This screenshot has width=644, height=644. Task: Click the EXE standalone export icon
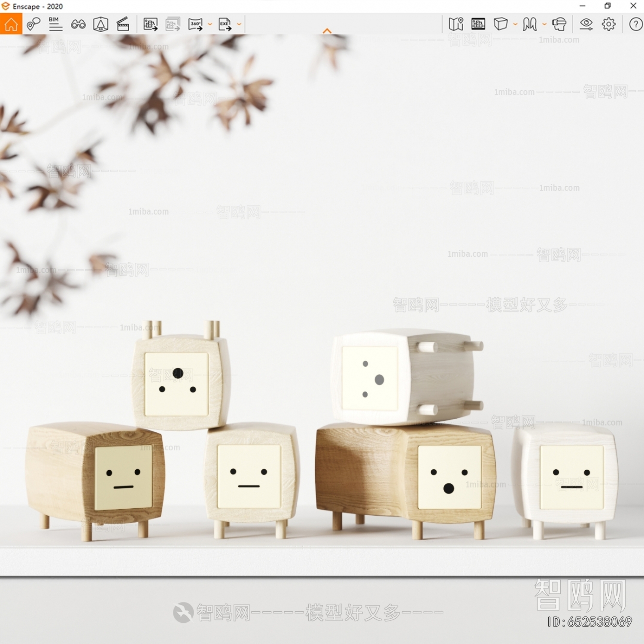pyautogui.click(x=225, y=24)
